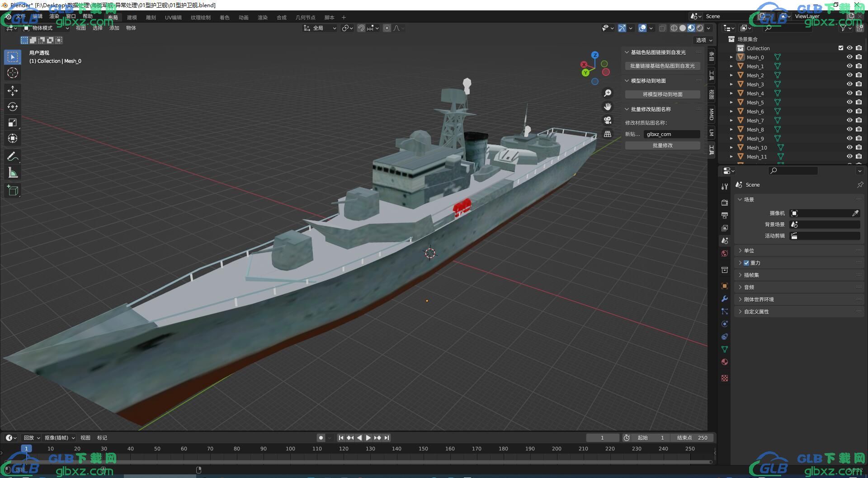This screenshot has height=478, width=868.
Task: Open the Object Data mesh properties tab
Action: 725,349
